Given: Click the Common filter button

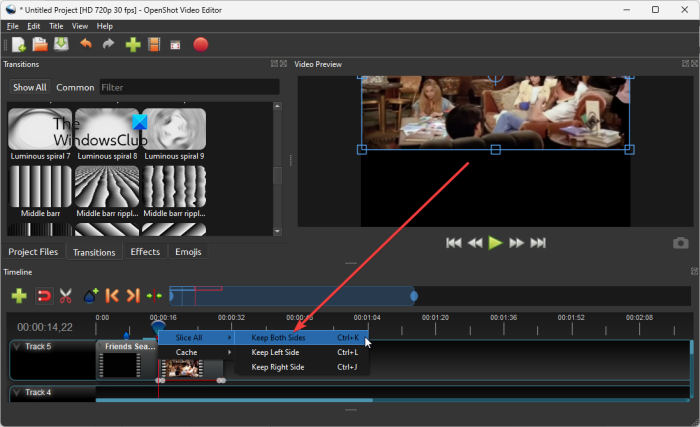Looking at the screenshot, I should [75, 87].
